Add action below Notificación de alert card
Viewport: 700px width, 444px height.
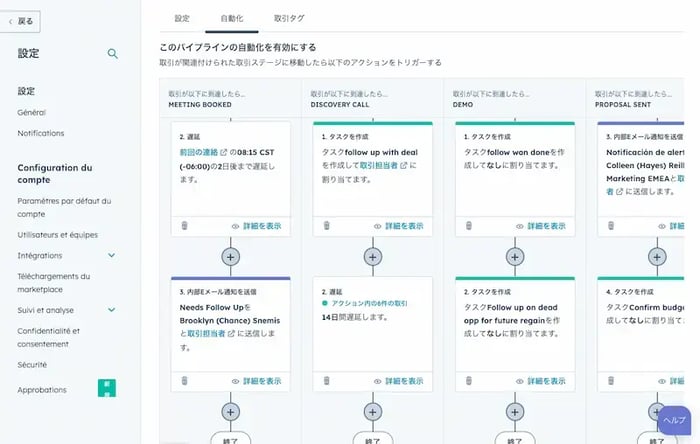(x=657, y=257)
